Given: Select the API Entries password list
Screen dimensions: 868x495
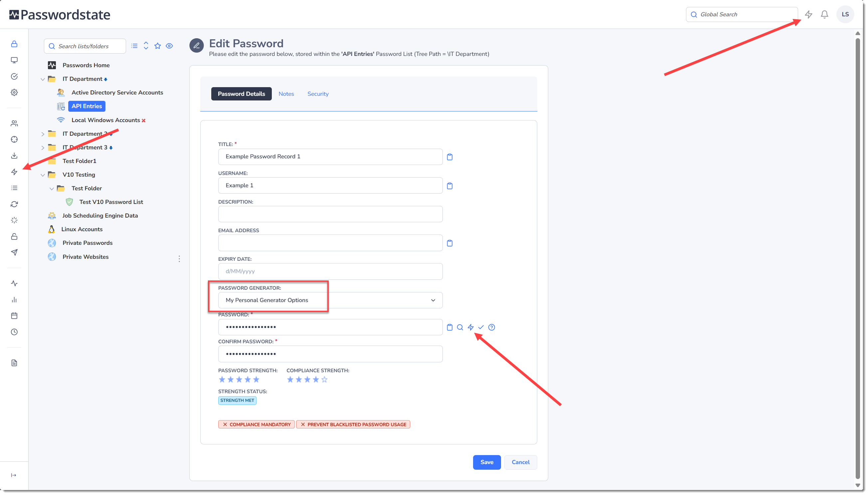Looking at the screenshot, I should pos(87,106).
